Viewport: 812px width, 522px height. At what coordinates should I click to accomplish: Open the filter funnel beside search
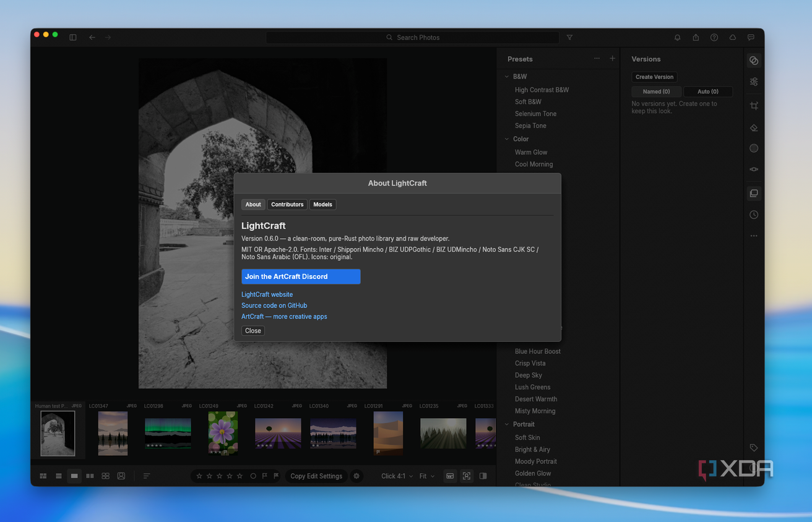click(x=569, y=38)
